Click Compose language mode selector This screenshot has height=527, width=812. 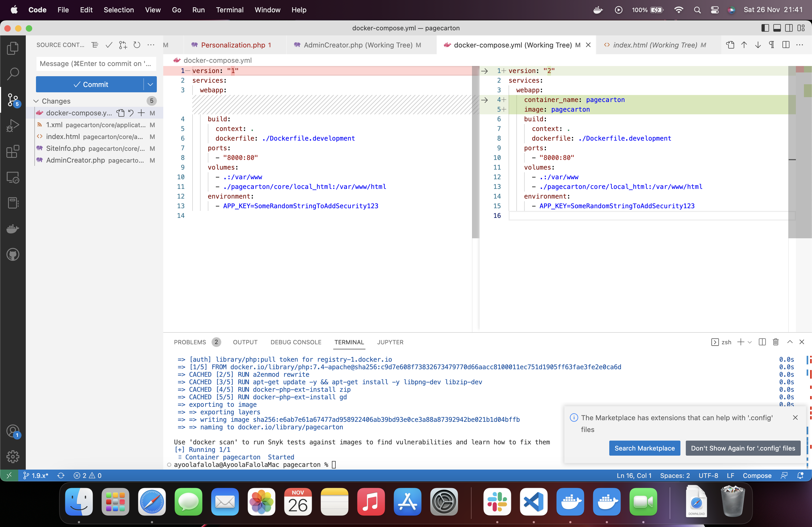[x=757, y=475]
